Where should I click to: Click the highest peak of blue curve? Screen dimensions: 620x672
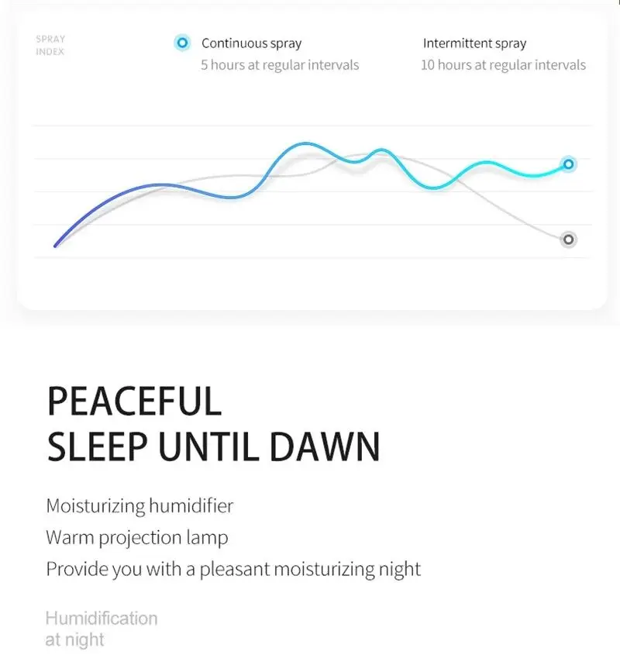click(x=306, y=143)
